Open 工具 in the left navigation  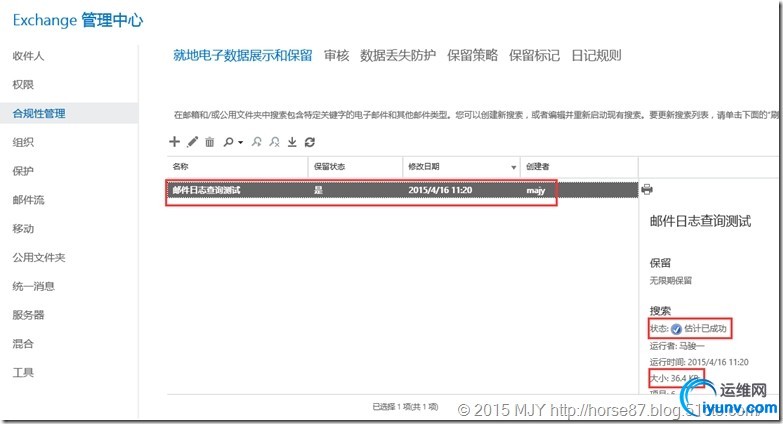click(x=23, y=373)
